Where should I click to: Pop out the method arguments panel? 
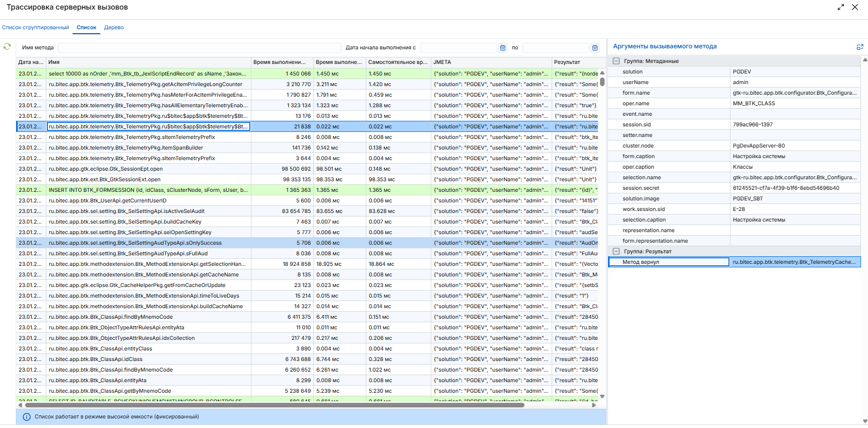[x=860, y=47]
